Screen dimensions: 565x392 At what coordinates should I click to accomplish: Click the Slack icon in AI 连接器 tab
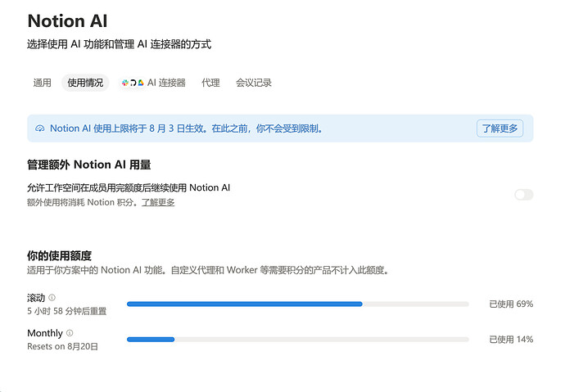coord(125,83)
